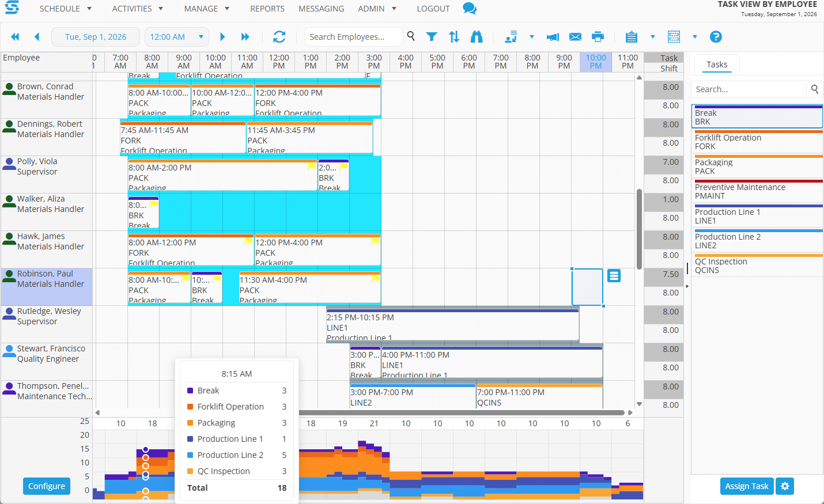Refresh the schedule view
This screenshot has width=824, height=504.
pos(279,37)
